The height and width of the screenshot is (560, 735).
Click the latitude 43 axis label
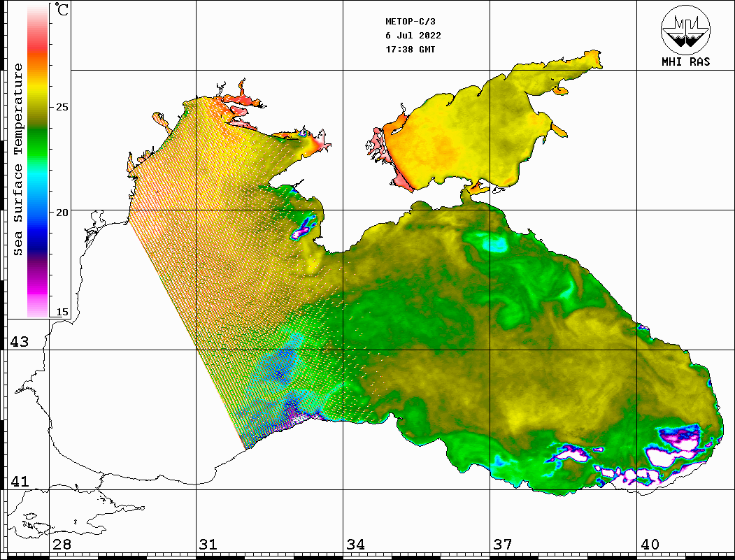coord(19,342)
